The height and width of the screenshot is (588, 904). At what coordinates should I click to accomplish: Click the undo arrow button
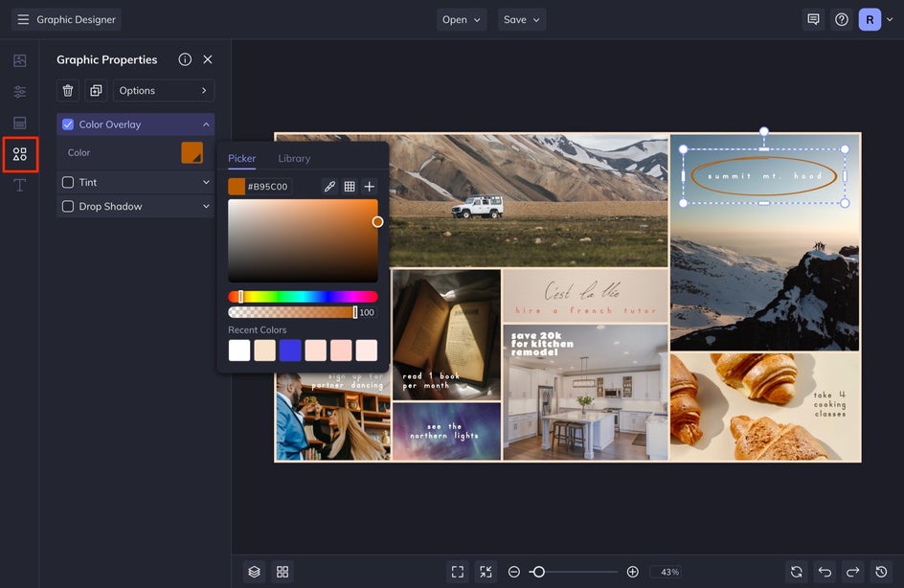(x=825, y=572)
